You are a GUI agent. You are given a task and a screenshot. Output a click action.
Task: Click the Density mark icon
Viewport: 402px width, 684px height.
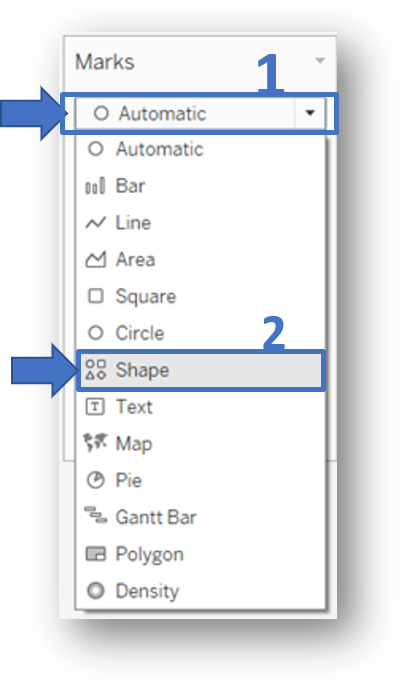click(95, 591)
